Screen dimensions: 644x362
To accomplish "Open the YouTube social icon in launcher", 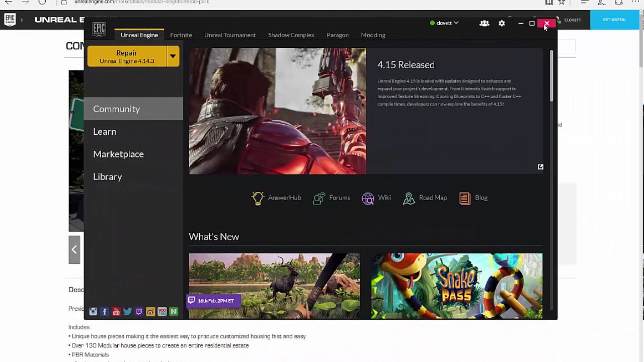I will 116,312.
